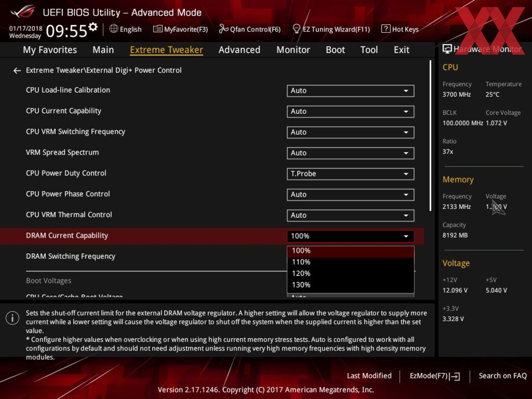The image size is (532, 399).
Task: Click the 3700 MHz CPU frequency value
Action: [x=457, y=94]
